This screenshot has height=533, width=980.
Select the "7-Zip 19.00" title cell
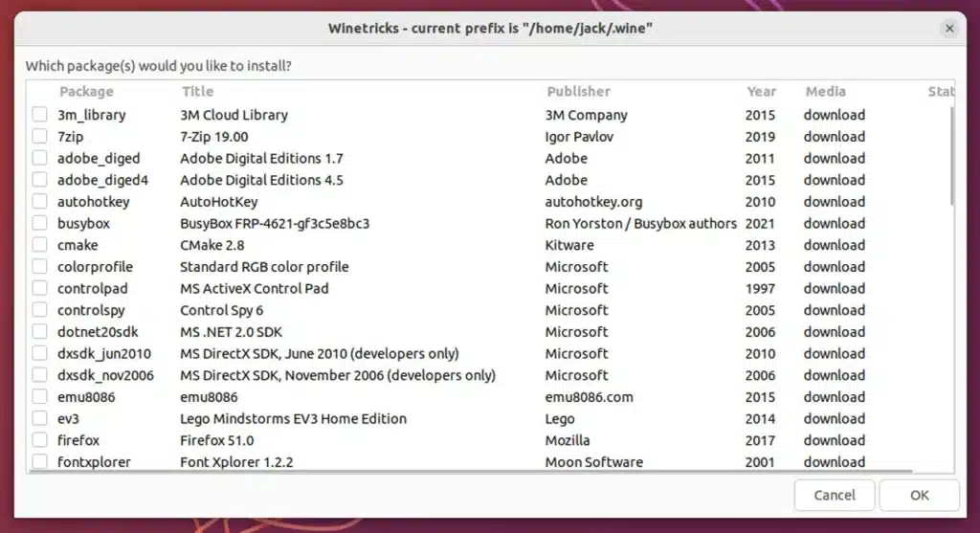click(213, 136)
